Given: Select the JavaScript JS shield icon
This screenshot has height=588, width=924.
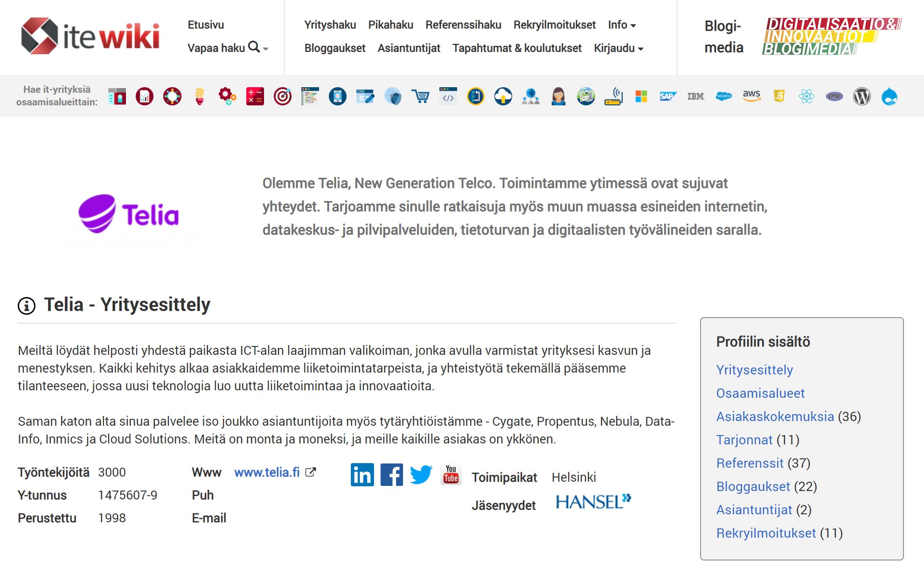Looking at the screenshot, I should pyautogui.click(x=779, y=97).
